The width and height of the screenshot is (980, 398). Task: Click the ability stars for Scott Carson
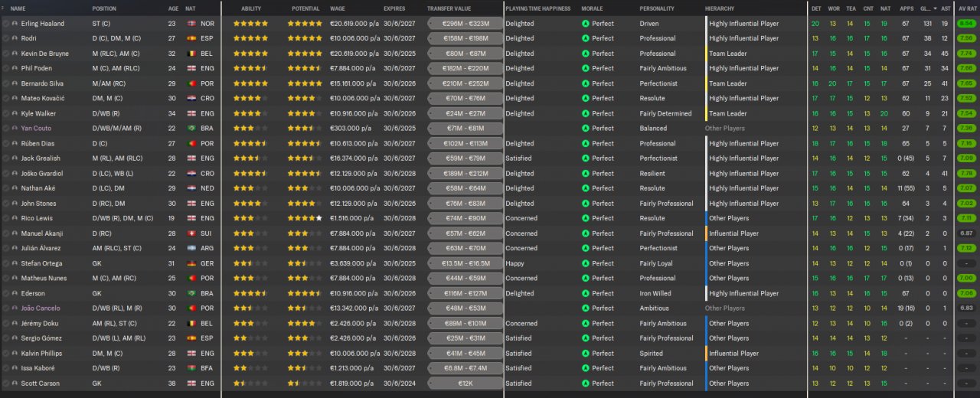coord(250,383)
